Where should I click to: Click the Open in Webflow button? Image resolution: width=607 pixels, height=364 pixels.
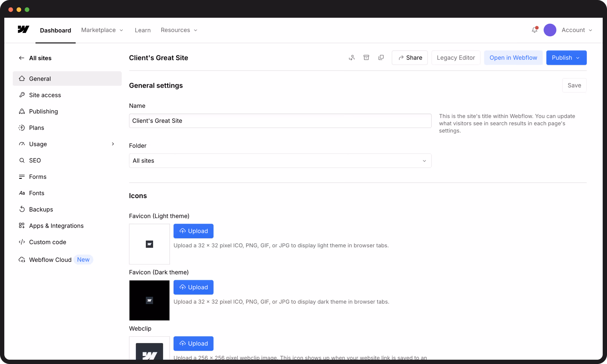(x=513, y=58)
